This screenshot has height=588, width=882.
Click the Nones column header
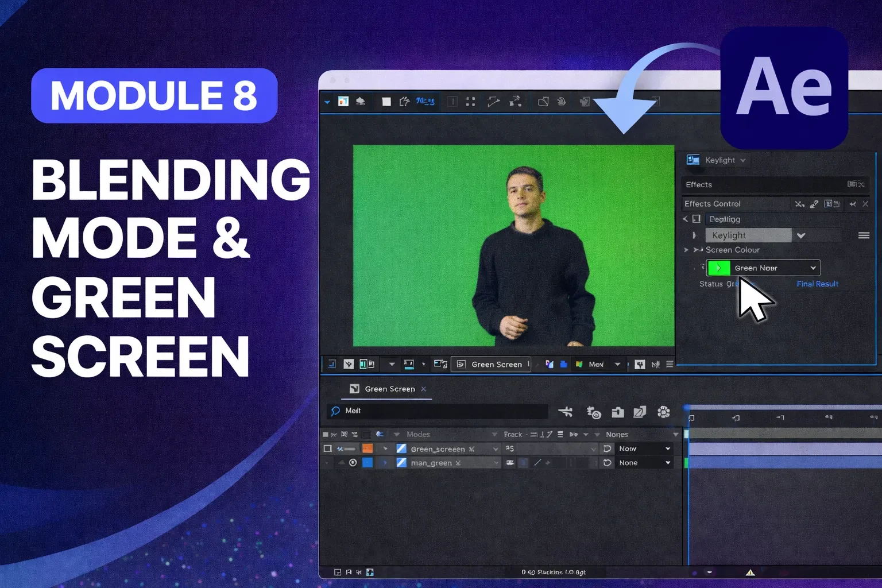coord(617,435)
